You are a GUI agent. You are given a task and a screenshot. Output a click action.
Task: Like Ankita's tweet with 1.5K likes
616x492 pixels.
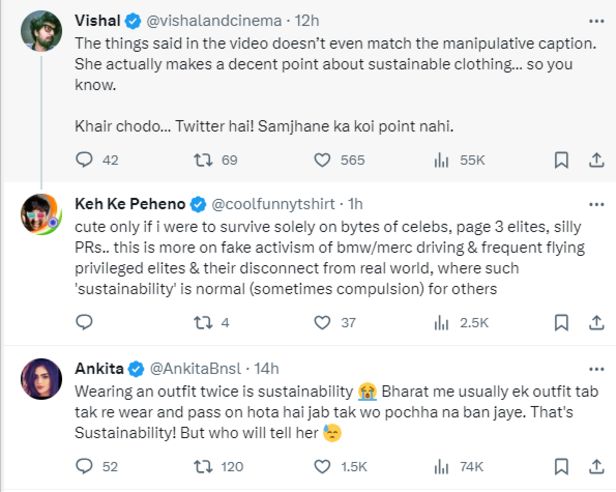pyautogui.click(x=323, y=465)
